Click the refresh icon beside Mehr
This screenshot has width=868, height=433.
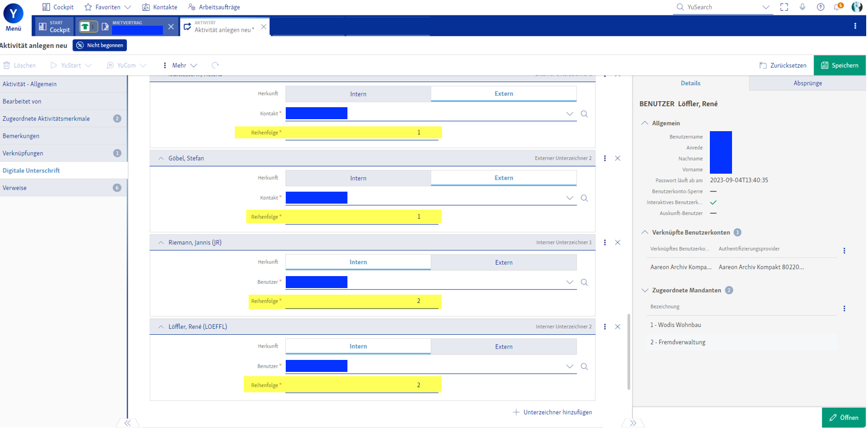[215, 65]
